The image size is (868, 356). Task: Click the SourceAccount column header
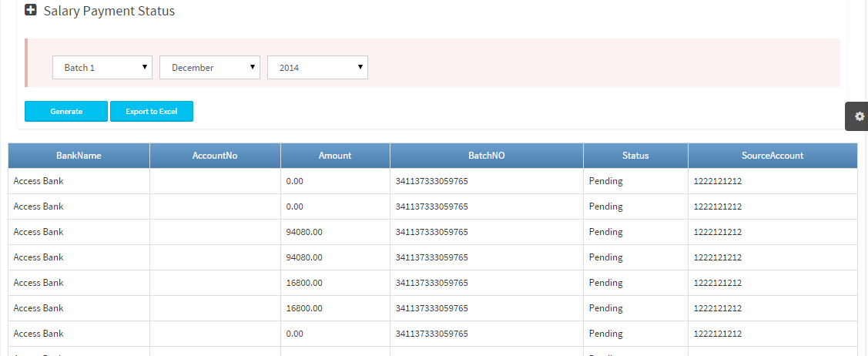click(772, 156)
